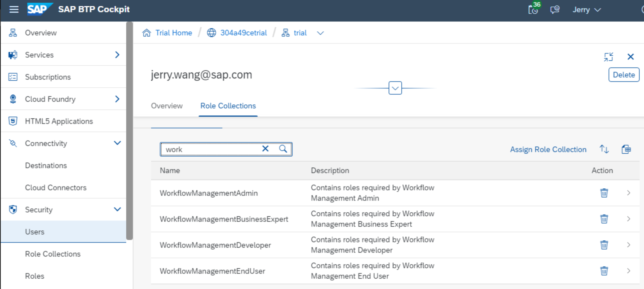Click the Overview sidebar icon
This screenshot has height=289, width=644.
(x=13, y=33)
